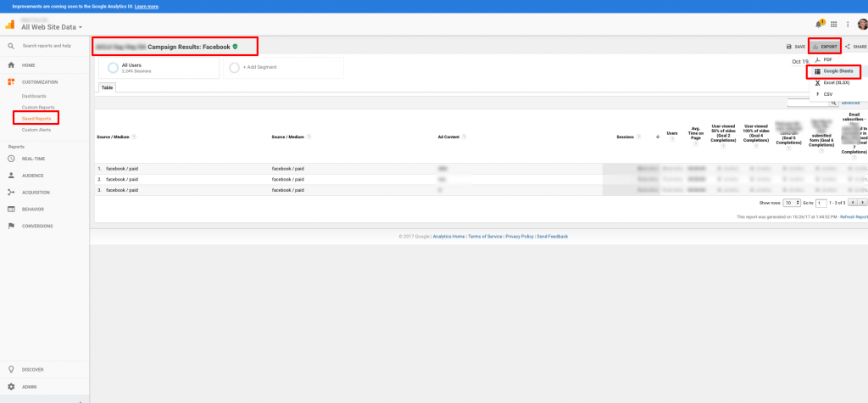Screen dimensions: 868x403
Task: Open the three-dot more options menu
Action: 848,25
